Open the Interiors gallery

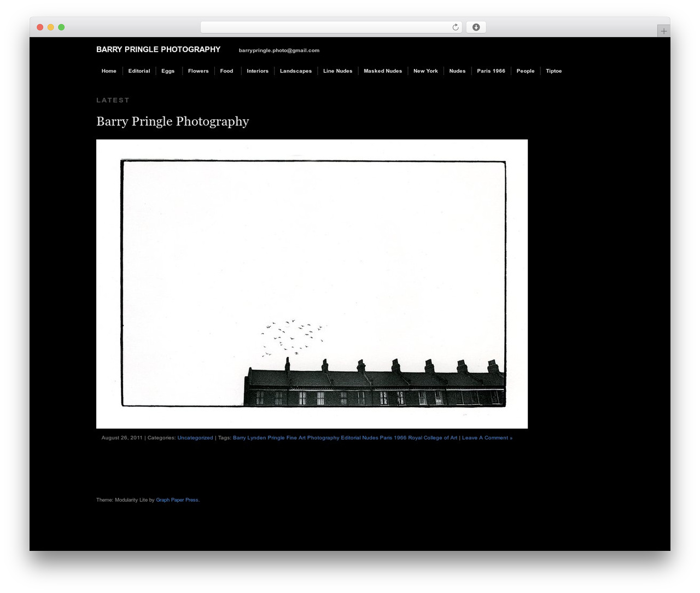point(258,71)
